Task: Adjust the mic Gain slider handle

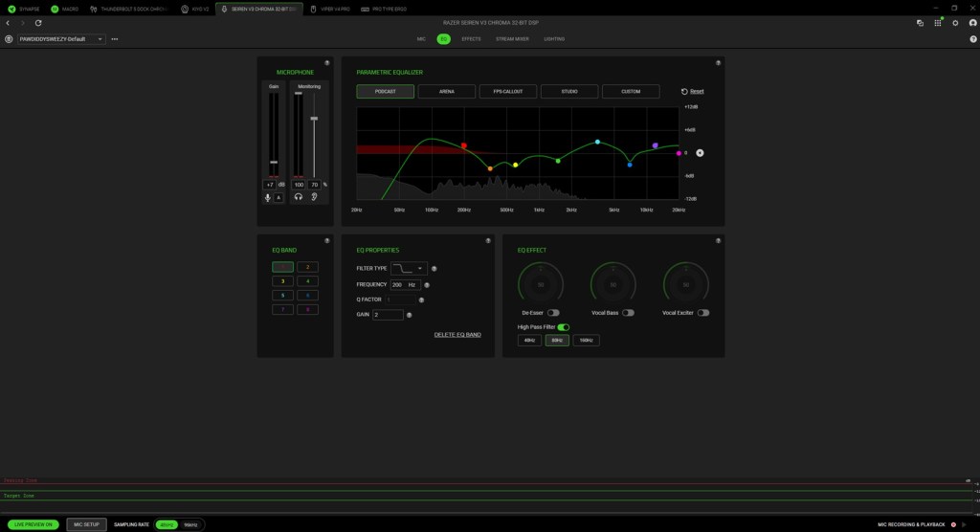Action: pyautogui.click(x=274, y=162)
